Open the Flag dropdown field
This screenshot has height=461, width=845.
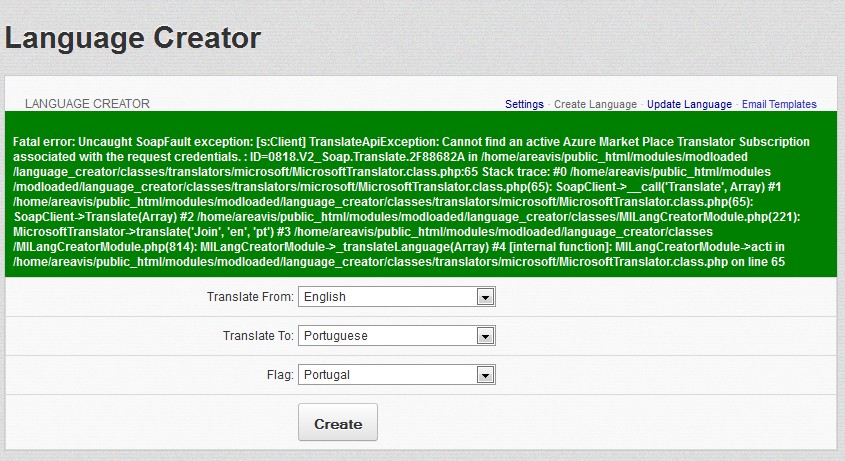click(x=397, y=375)
